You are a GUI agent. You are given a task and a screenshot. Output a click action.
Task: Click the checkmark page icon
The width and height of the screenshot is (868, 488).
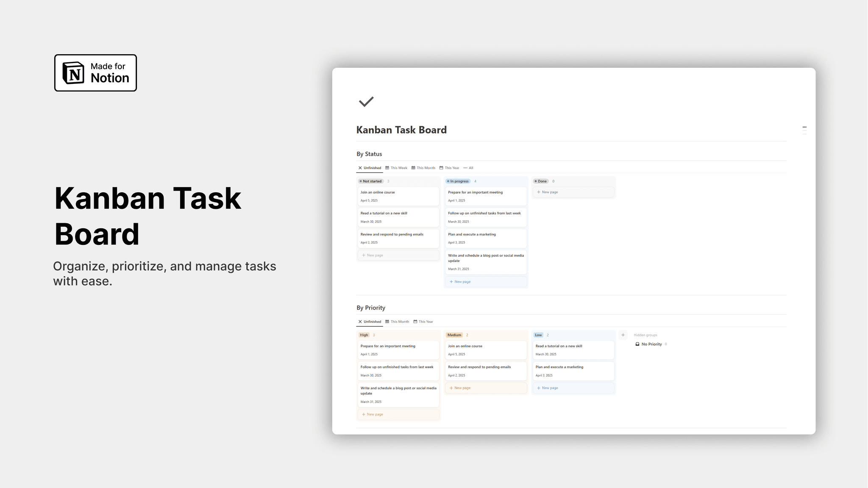click(x=366, y=102)
